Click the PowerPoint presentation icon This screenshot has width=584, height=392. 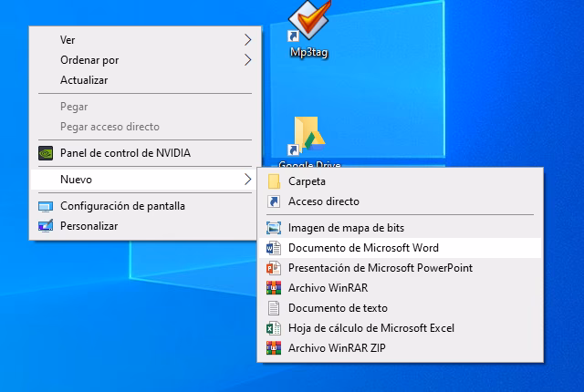[x=274, y=268]
